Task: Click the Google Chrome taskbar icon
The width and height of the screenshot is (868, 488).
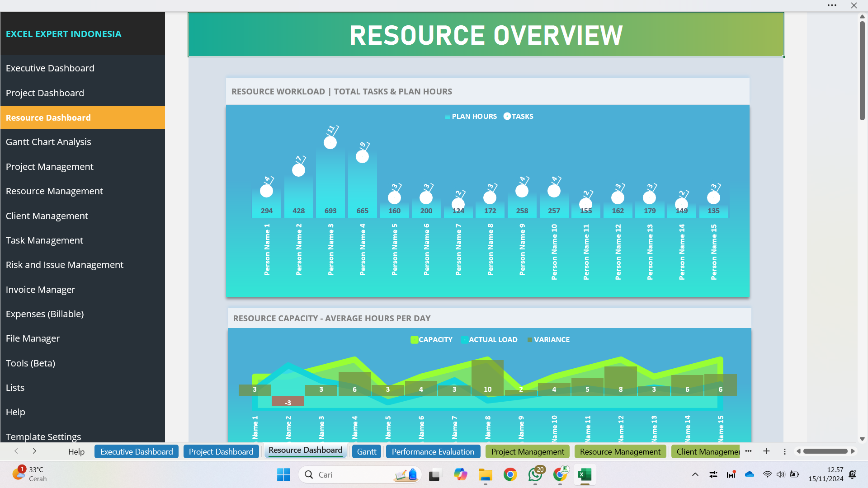Action: coord(510,474)
